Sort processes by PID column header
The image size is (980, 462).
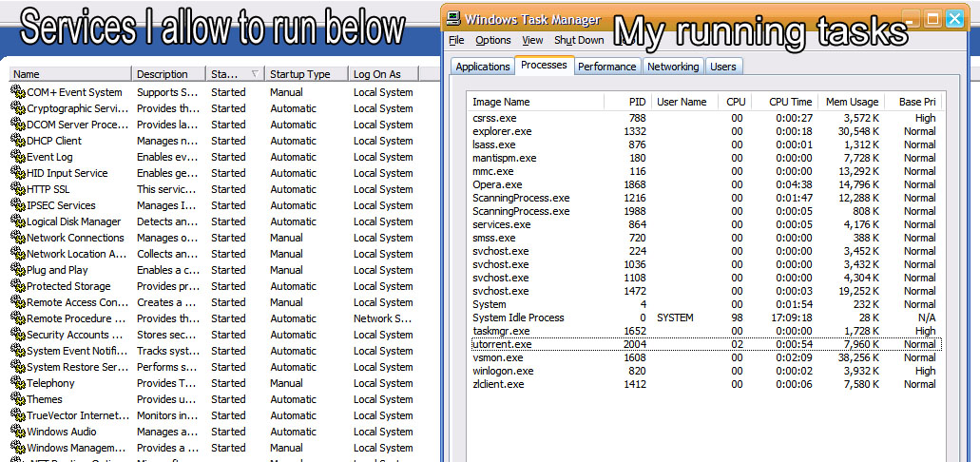(x=628, y=102)
